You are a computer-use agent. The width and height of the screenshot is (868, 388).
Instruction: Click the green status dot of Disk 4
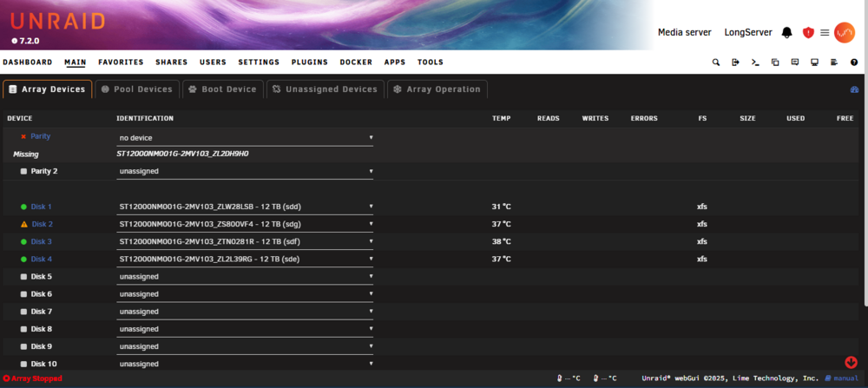(x=23, y=259)
